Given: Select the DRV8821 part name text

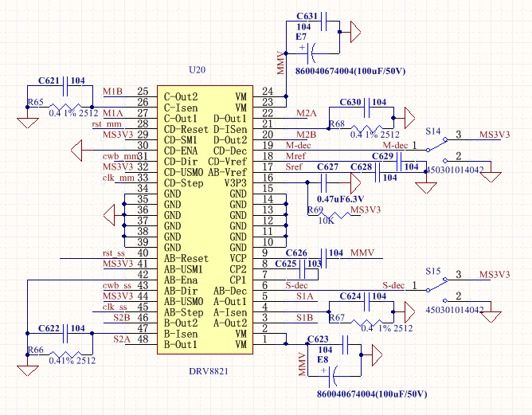Looking at the screenshot, I should pyautogui.click(x=209, y=371).
